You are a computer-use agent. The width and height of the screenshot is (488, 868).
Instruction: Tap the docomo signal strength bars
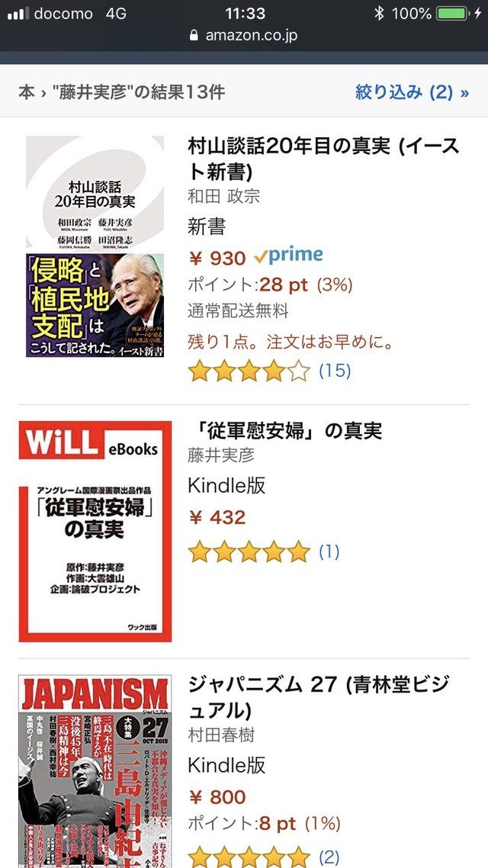coord(18,13)
